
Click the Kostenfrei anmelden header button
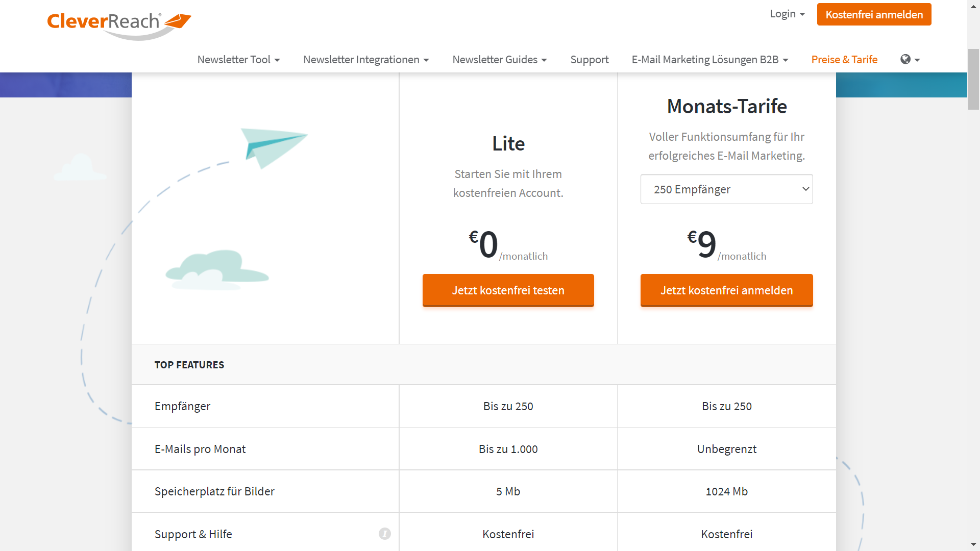(x=874, y=14)
